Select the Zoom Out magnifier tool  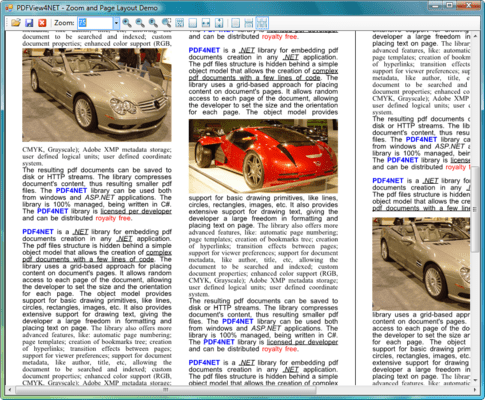click(x=140, y=23)
